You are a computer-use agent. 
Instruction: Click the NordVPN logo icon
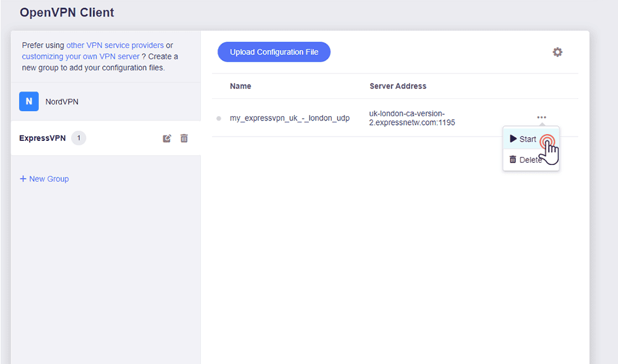tap(29, 101)
